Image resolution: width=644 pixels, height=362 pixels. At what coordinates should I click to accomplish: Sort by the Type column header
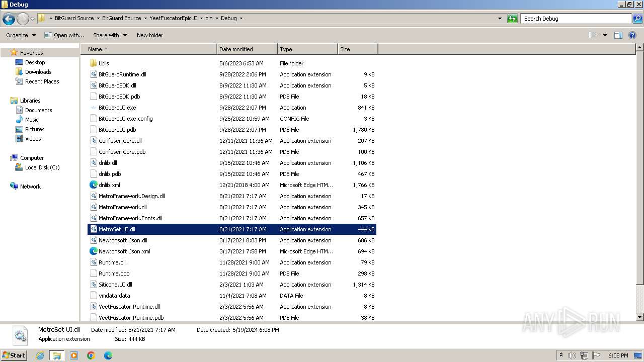[x=307, y=49]
